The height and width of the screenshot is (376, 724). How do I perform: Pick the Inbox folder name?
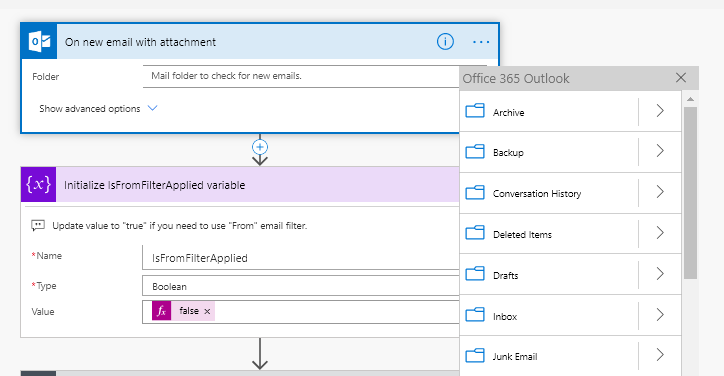(505, 317)
